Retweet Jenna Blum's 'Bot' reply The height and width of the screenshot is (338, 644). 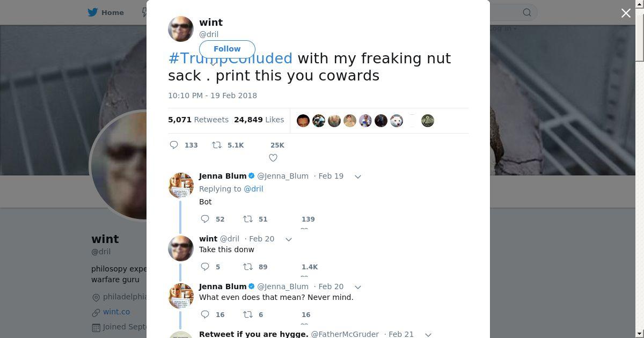pos(248,219)
